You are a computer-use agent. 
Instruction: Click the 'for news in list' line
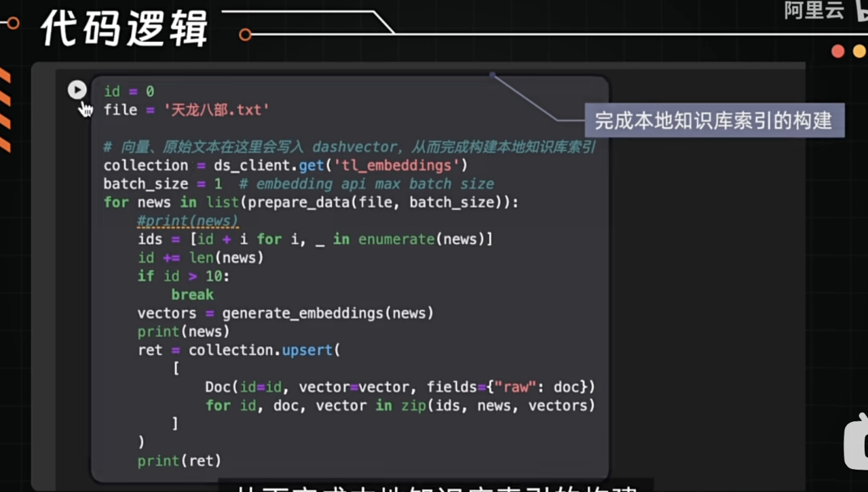[311, 202]
